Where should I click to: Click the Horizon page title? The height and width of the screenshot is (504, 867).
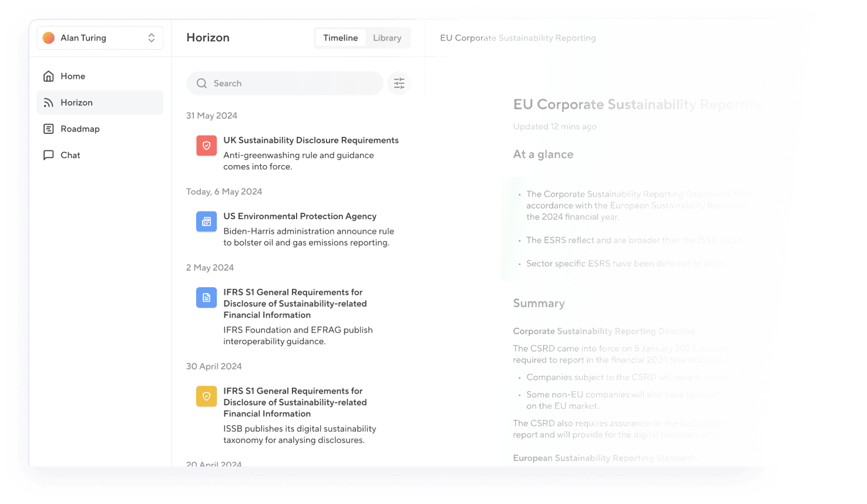208,38
